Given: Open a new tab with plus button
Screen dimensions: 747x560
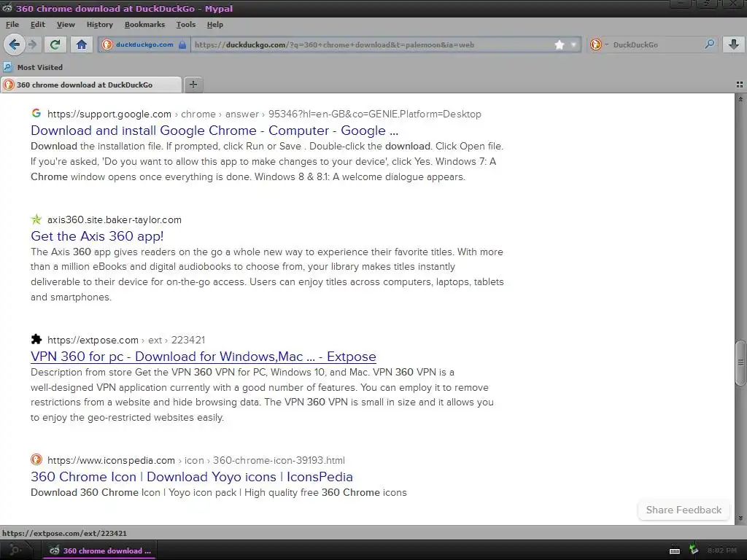Looking at the screenshot, I should 193,85.
